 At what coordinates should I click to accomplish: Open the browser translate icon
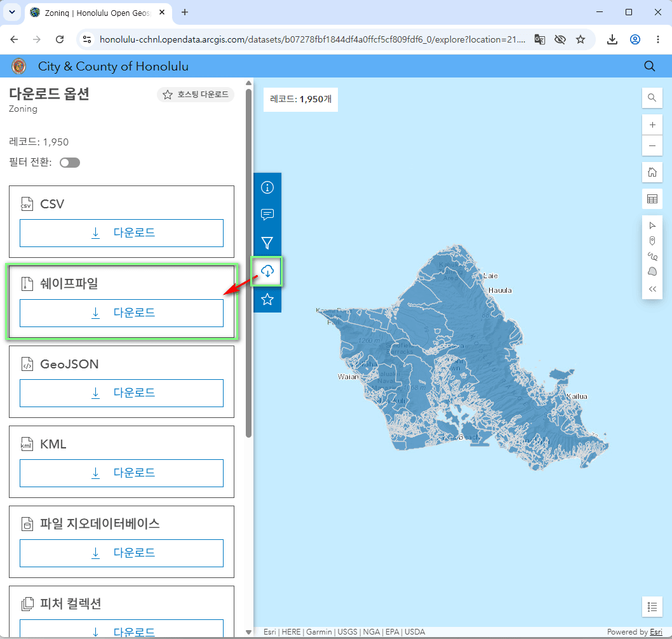[x=540, y=39]
